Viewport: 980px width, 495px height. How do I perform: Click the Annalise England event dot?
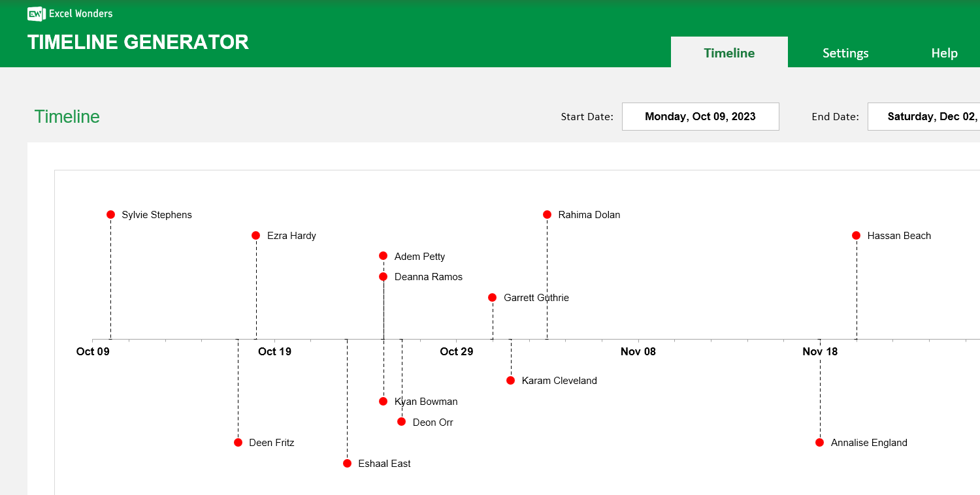click(819, 442)
